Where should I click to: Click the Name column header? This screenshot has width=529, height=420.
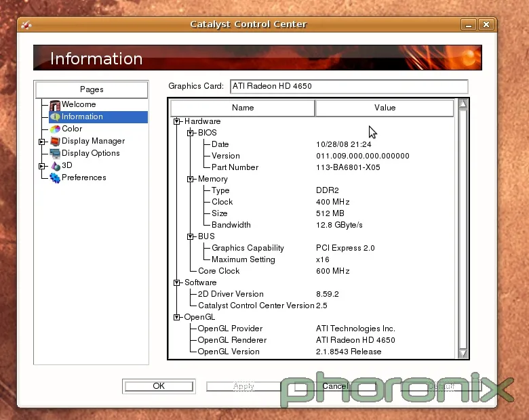pyautogui.click(x=243, y=108)
